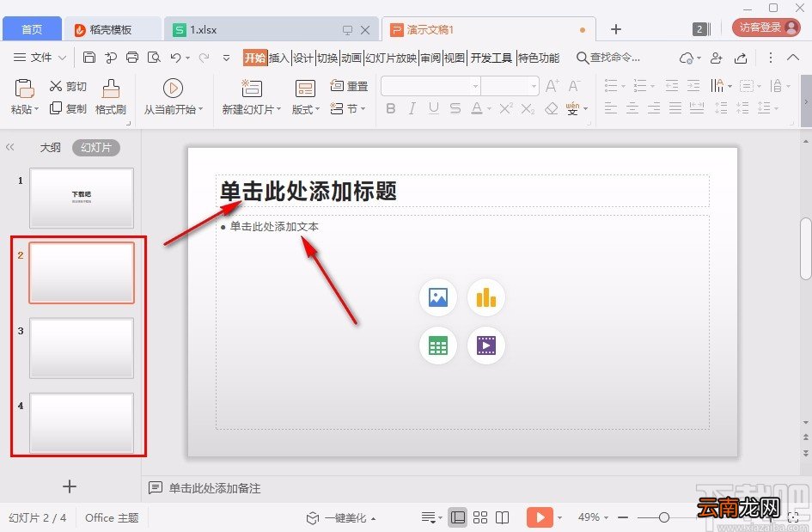The height and width of the screenshot is (532, 812).
Task: Click the Save icon in quick toolbar
Action: [89, 58]
